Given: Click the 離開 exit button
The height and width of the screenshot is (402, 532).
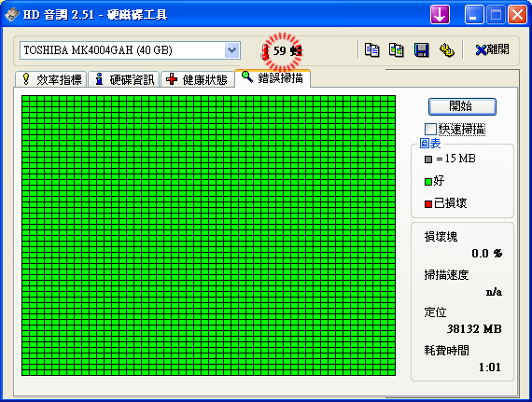Looking at the screenshot, I should click(492, 49).
